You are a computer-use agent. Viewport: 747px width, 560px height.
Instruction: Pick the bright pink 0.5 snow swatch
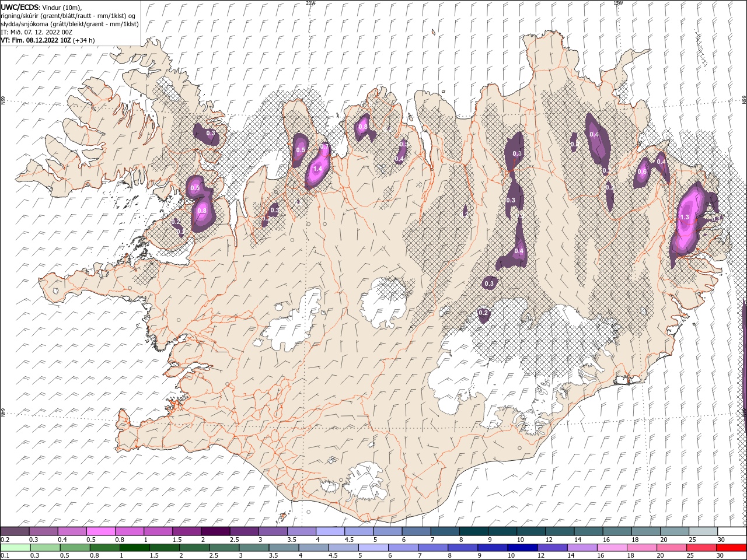click(x=100, y=531)
